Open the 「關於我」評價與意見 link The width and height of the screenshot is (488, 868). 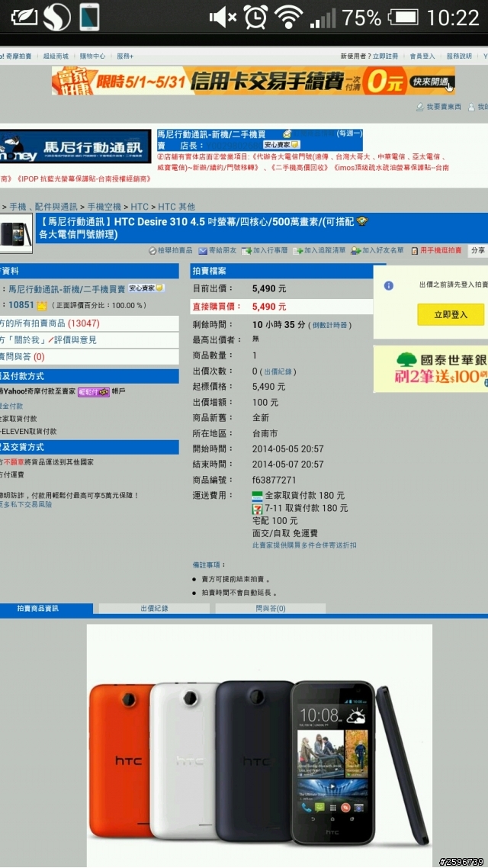(49, 340)
